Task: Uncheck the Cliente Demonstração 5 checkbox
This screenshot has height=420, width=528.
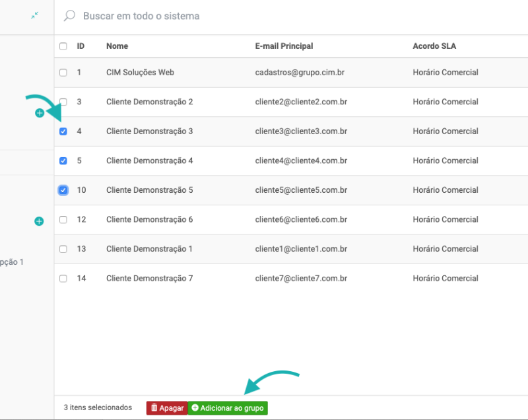Action: [x=63, y=190]
